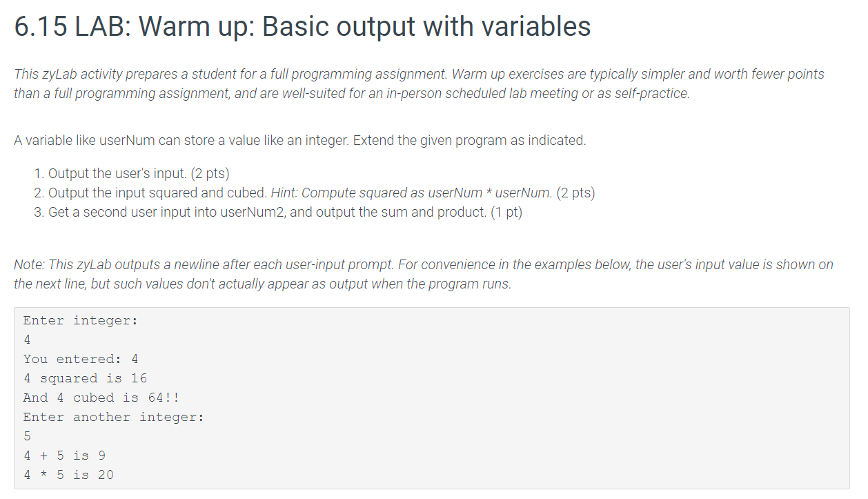The width and height of the screenshot is (868, 499).
Task: Click the '4 squared is 16' output line
Action: (x=85, y=378)
